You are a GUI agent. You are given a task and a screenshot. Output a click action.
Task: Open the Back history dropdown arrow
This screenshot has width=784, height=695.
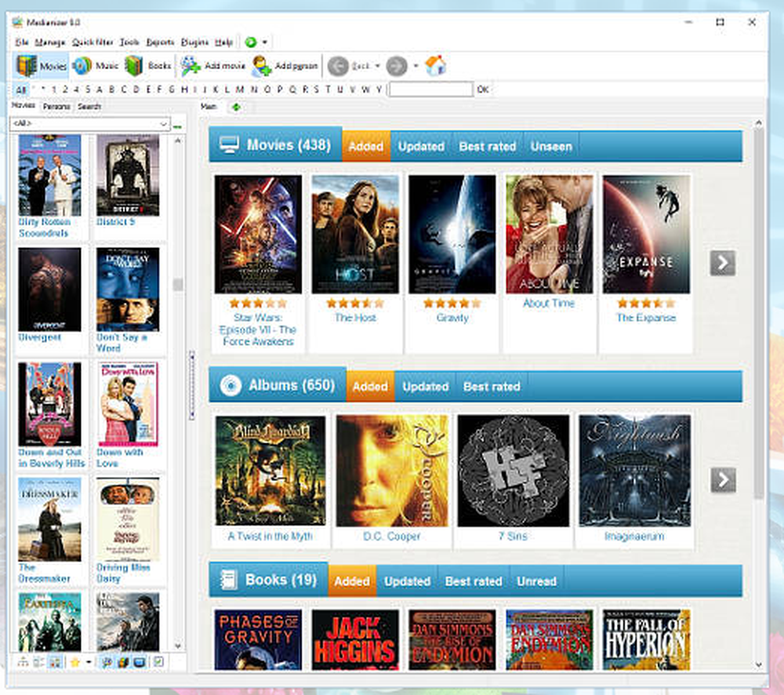click(377, 66)
